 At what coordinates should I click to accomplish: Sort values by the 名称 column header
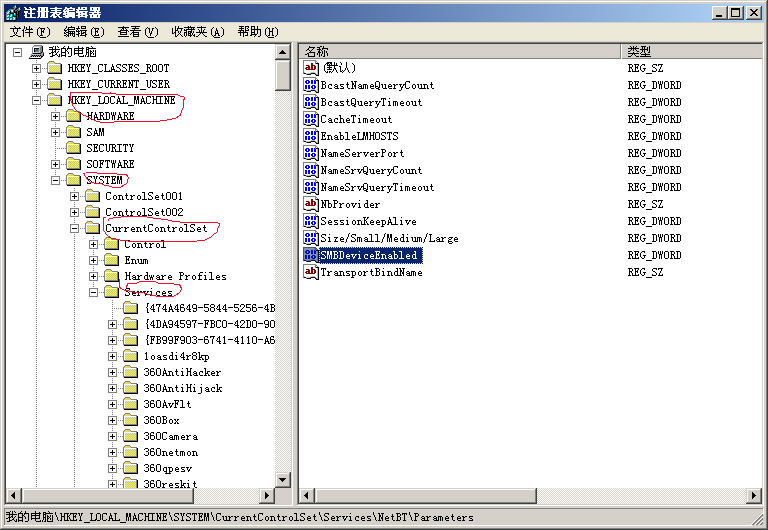point(460,51)
